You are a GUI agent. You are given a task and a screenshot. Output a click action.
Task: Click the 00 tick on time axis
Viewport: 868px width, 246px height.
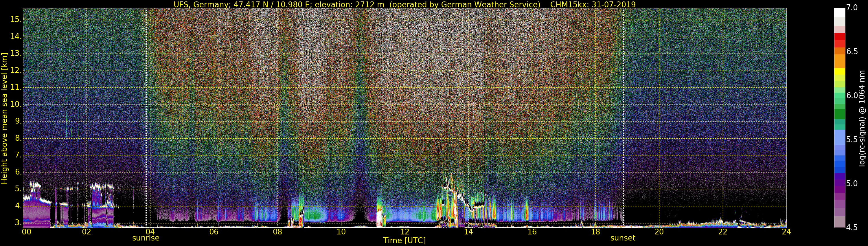pos(27,232)
